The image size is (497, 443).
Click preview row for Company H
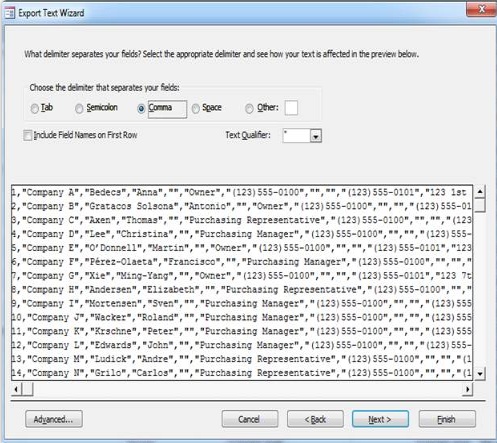pos(241,290)
